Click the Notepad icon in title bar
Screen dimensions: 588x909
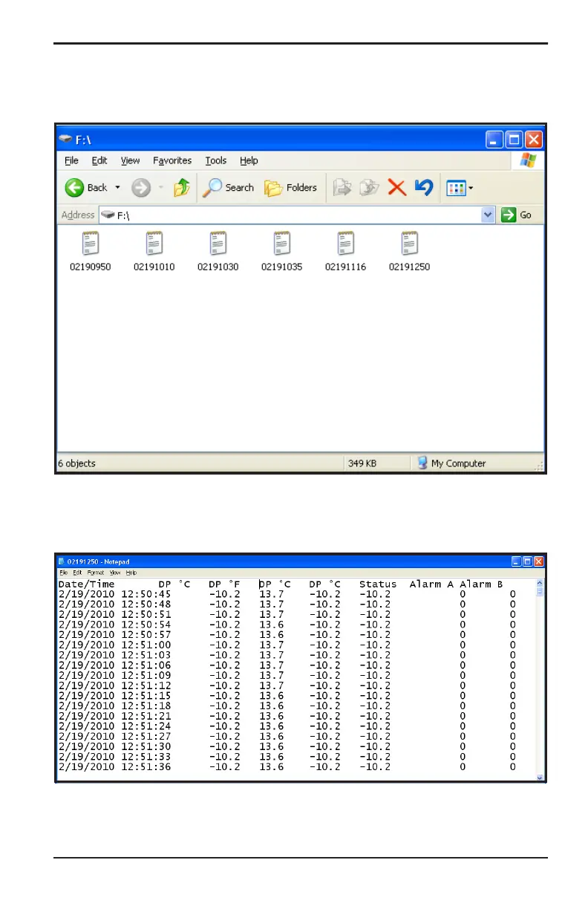click(x=62, y=561)
